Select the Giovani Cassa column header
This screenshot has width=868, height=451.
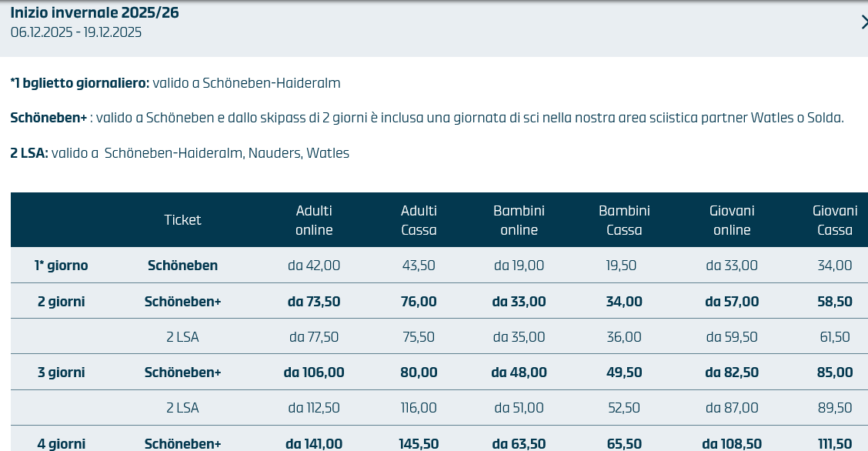click(834, 220)
